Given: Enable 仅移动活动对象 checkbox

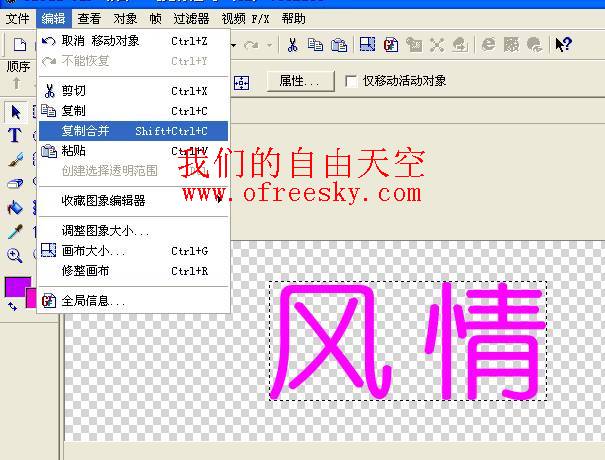Looking at the screenshot, I should 350,81.
